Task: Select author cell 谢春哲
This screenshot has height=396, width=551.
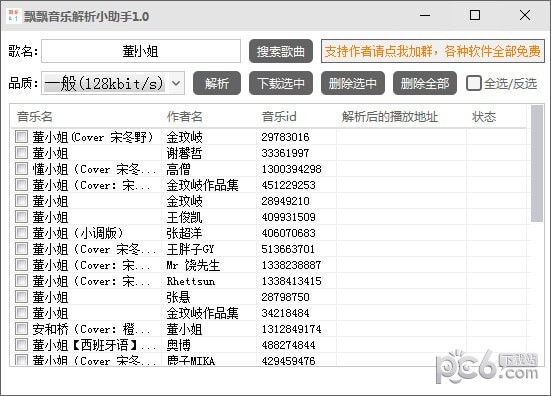Action: [x=184, y=153]
